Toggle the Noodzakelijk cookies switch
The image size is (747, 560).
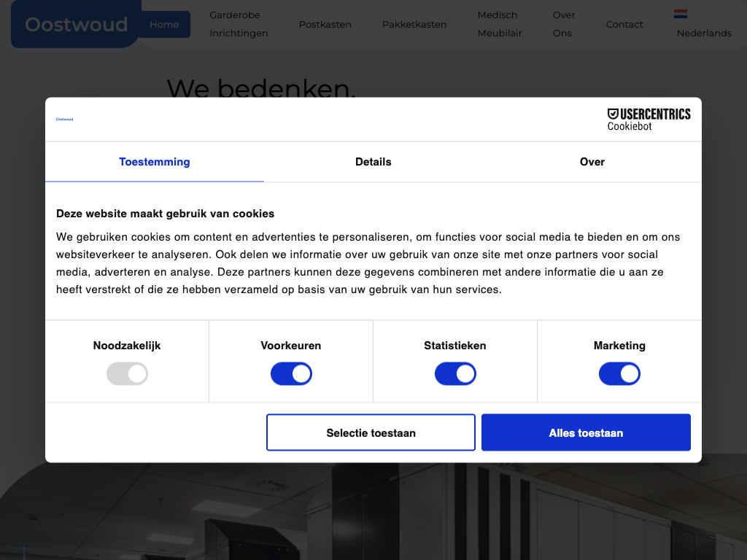[x=127, y=374]
